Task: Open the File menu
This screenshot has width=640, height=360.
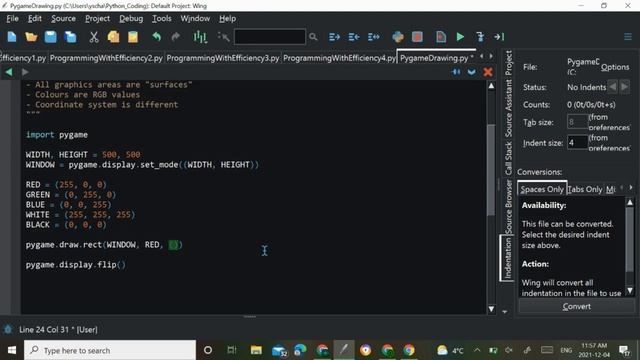Action: (12, 19)
